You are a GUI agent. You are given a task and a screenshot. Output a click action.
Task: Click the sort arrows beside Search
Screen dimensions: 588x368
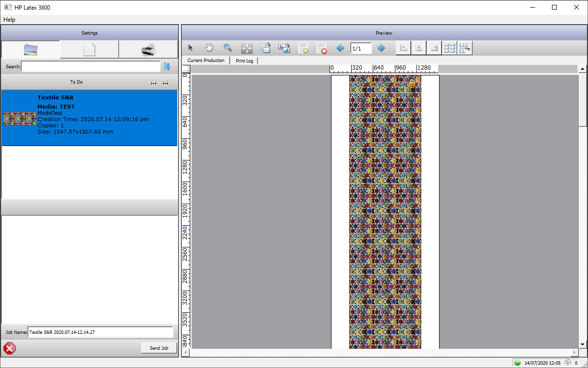click(x=167, y=66)
